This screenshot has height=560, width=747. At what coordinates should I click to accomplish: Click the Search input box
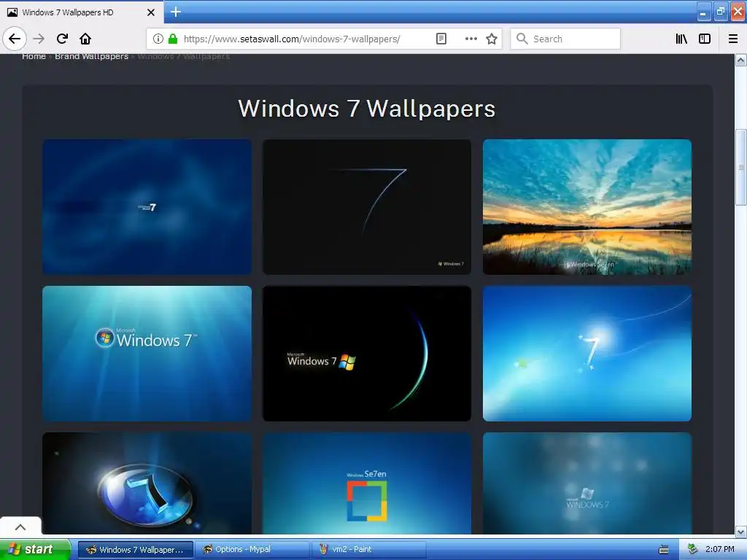click(565, 39)
